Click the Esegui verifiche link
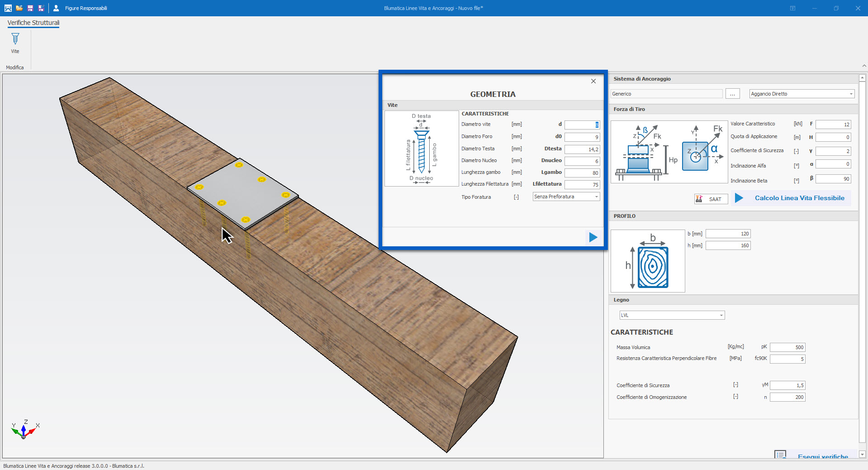 click(822, 456)
